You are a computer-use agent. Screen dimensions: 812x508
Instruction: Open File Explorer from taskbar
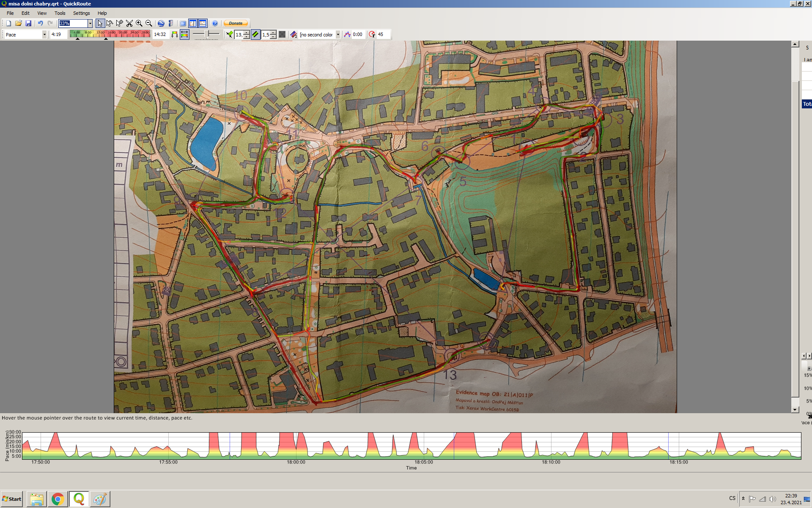click(37, 499)
